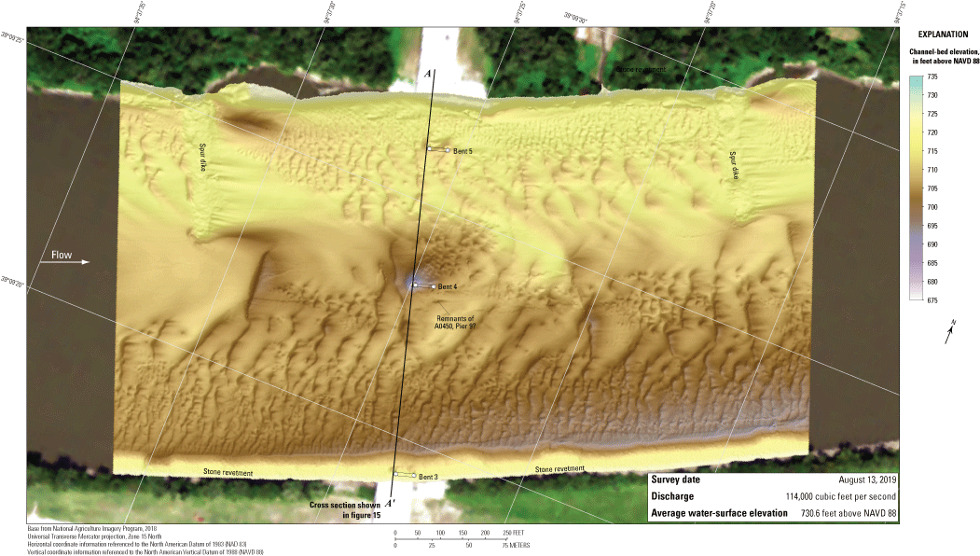980x556 pixels.
Task: Select the Bent 3 pier marker
Action: pyautogui.click(x=405, y=476)
